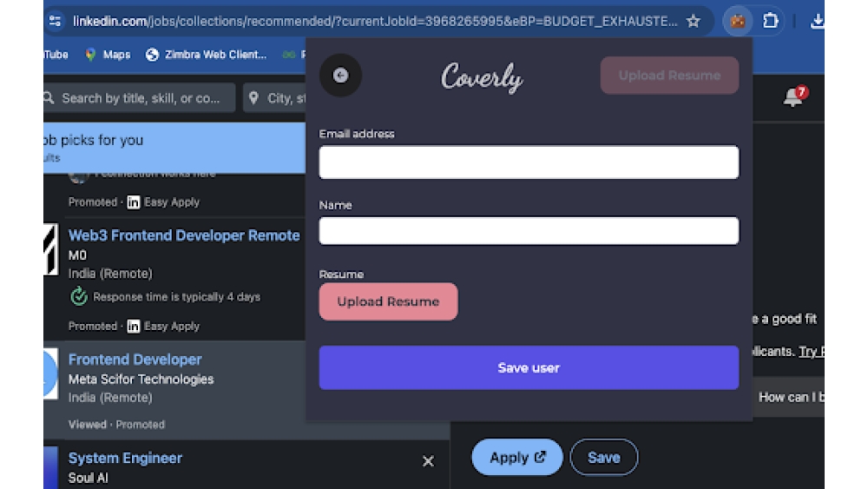Open the browser Extensions puzzle icon
Screen dimensions: 868x489
pos(770,21)
